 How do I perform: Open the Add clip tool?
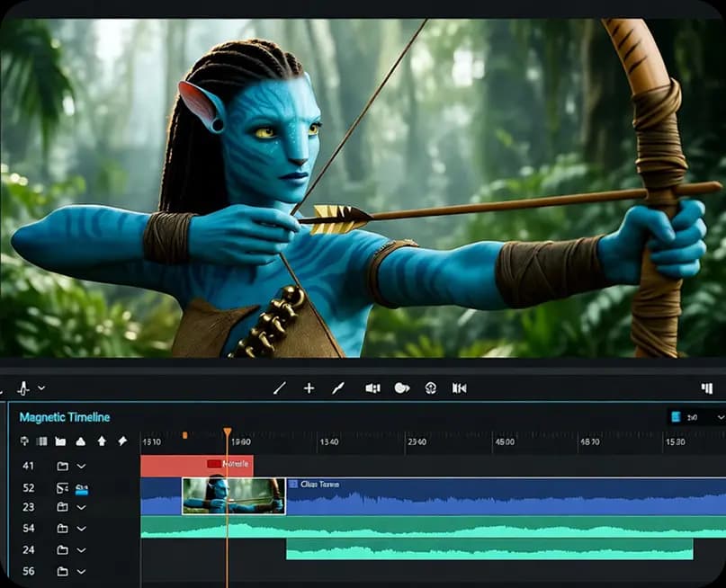(x=309, y=388)
